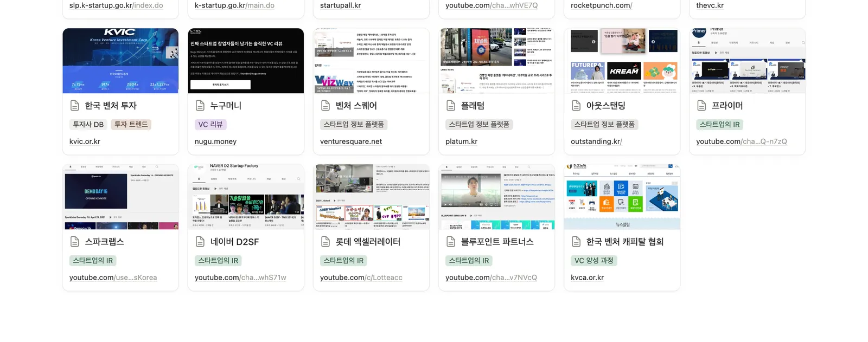Open the 한국 벤처 캐피탈 협회 card title
The image size is (868, 342).
tap(624, 242)
